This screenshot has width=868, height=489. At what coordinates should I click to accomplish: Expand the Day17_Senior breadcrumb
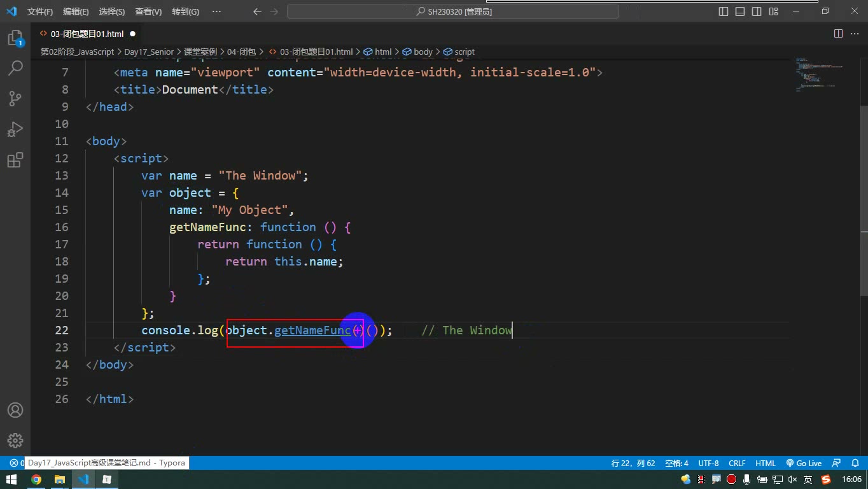(x=149, y=52)
